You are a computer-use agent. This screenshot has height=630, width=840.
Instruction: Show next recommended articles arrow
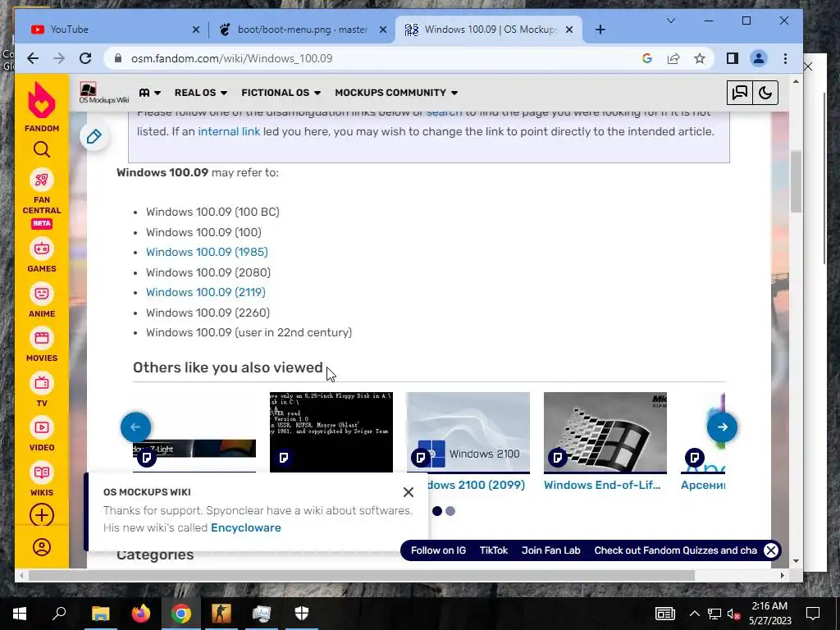722,427
